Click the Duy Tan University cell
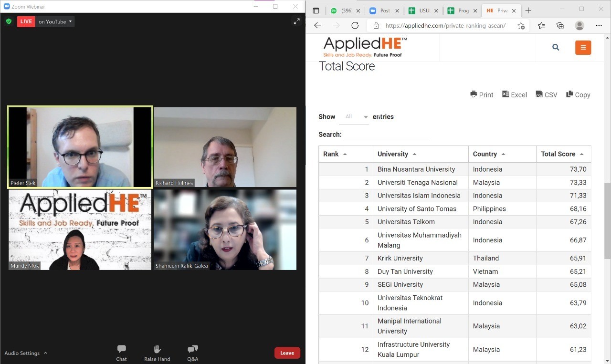This screenshot has width=611, height=364. click(421, 271)
